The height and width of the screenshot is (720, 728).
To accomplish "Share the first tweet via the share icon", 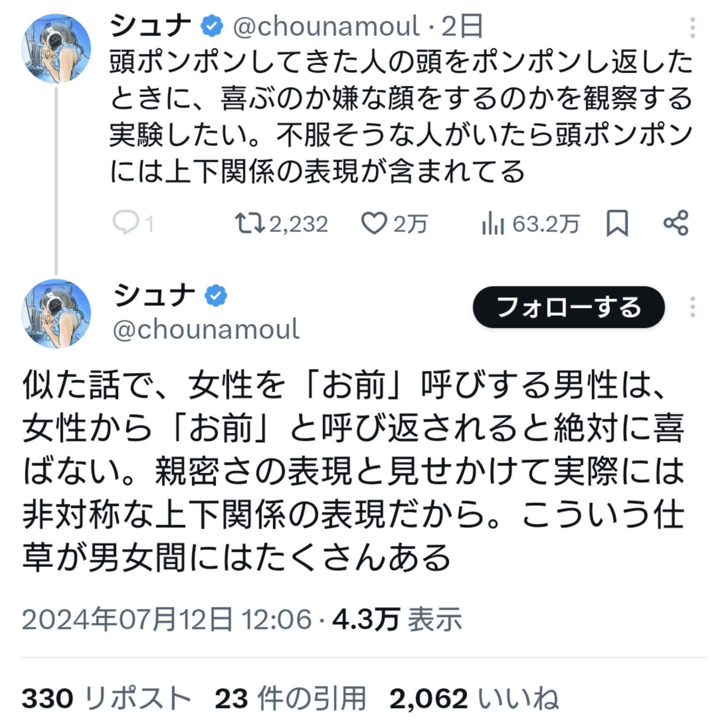I will (676, 223).
